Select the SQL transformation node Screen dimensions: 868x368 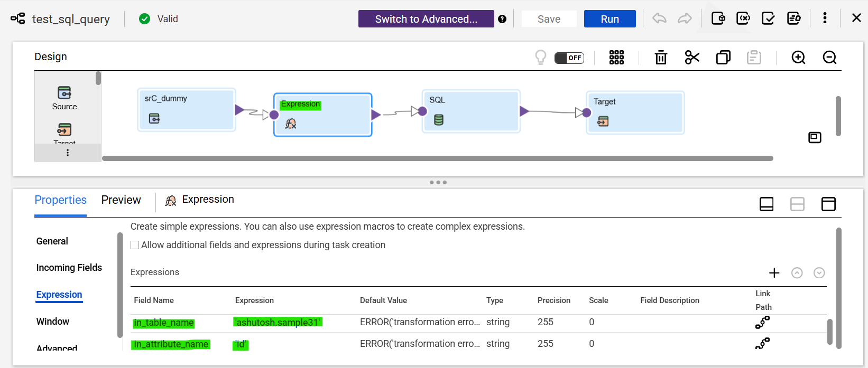pyautogui.click(x=472, y=111)
